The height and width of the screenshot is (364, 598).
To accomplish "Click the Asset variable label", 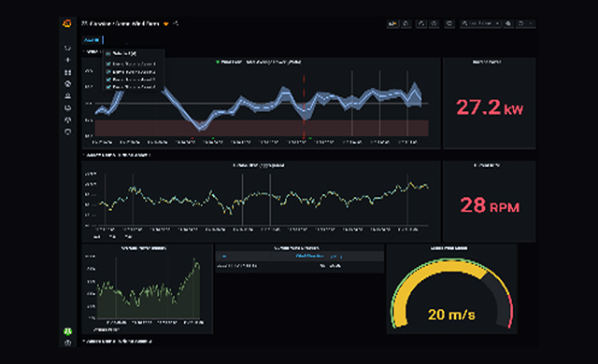I will (x=92, y=40).
